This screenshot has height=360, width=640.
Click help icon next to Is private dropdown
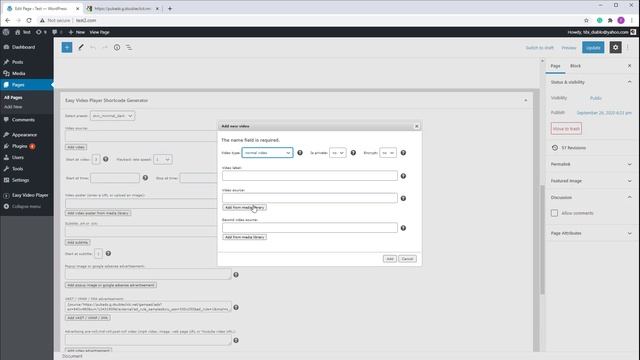353,153
